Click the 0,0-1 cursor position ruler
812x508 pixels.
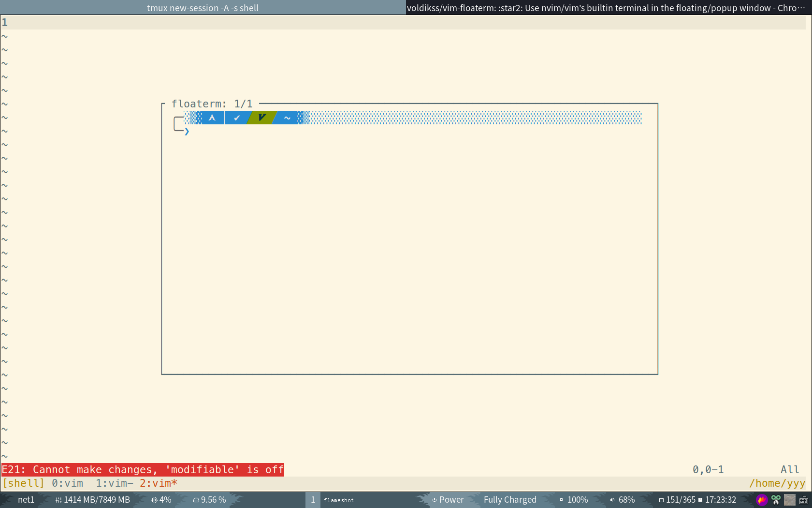coord(708,469)
